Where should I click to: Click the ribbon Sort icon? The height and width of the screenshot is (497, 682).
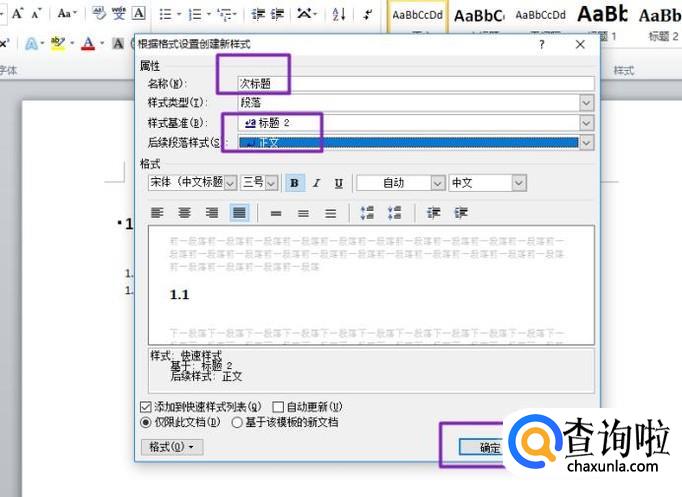point(339,14)
